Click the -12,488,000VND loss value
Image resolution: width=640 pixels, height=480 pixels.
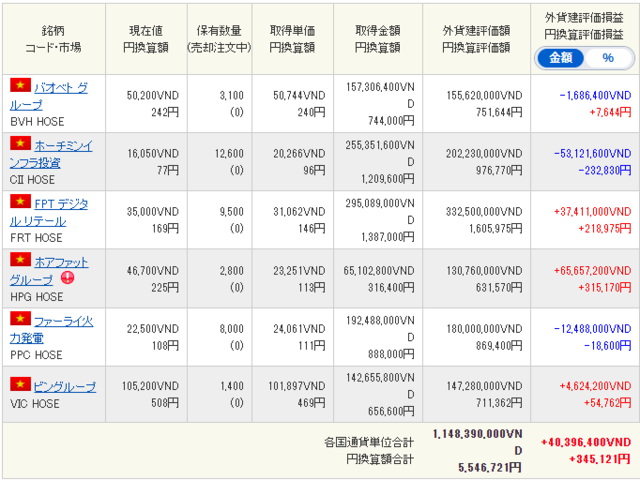(x=593, y=329)
